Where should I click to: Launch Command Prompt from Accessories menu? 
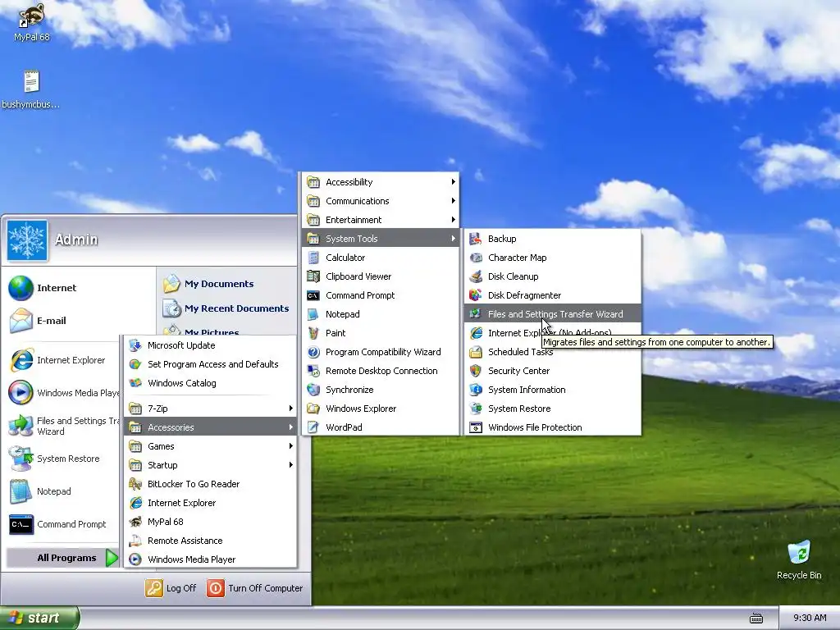click(381, 295)
